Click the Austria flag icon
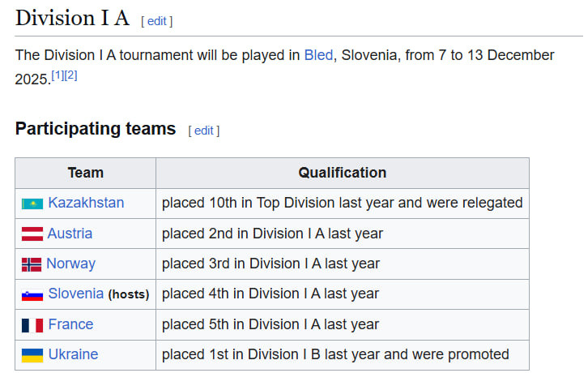 pyautogui.click(x=32, y=234)
